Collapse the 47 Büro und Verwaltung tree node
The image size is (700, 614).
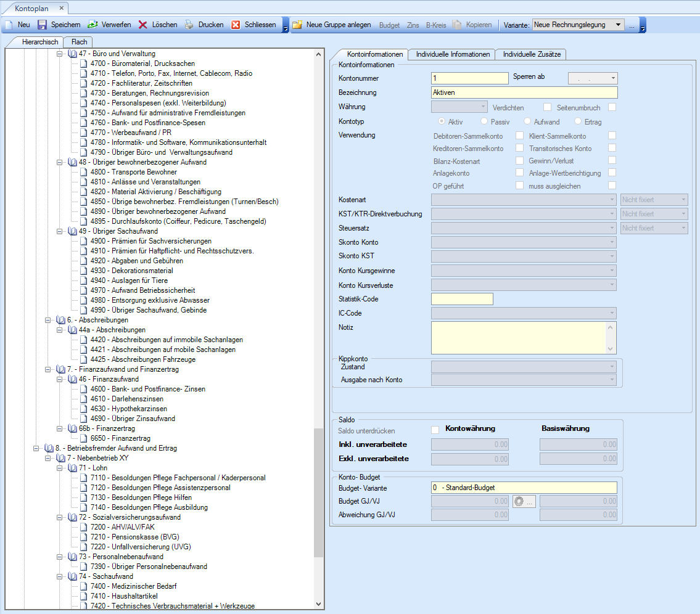[59, 54]
